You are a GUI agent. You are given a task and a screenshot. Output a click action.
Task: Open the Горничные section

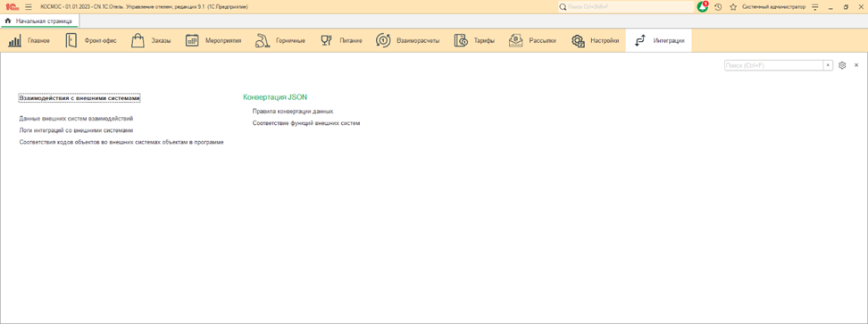pyautogui.click(x=290, y=41)
